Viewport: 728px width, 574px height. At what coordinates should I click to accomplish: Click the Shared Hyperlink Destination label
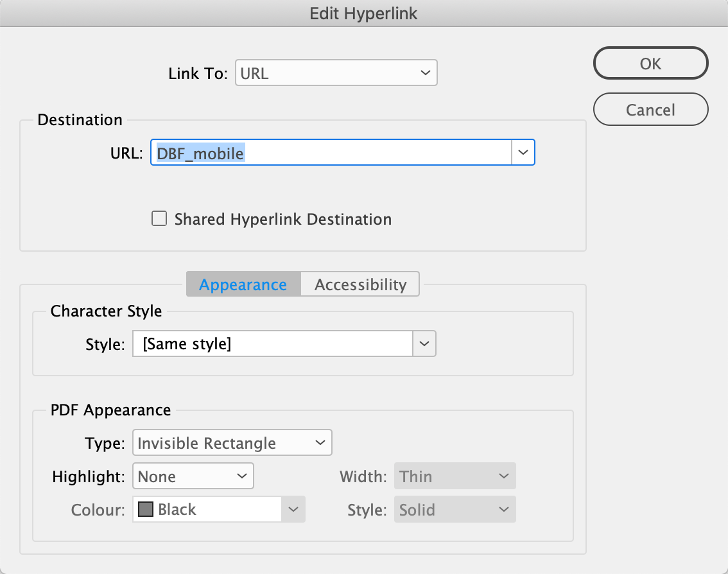(282, 219)
